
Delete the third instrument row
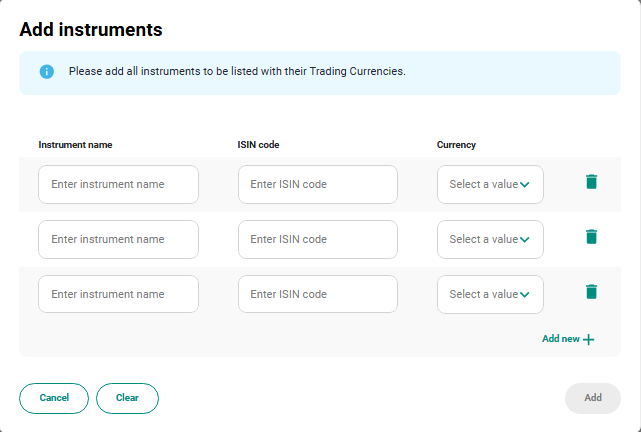click(x=591, y=292)
